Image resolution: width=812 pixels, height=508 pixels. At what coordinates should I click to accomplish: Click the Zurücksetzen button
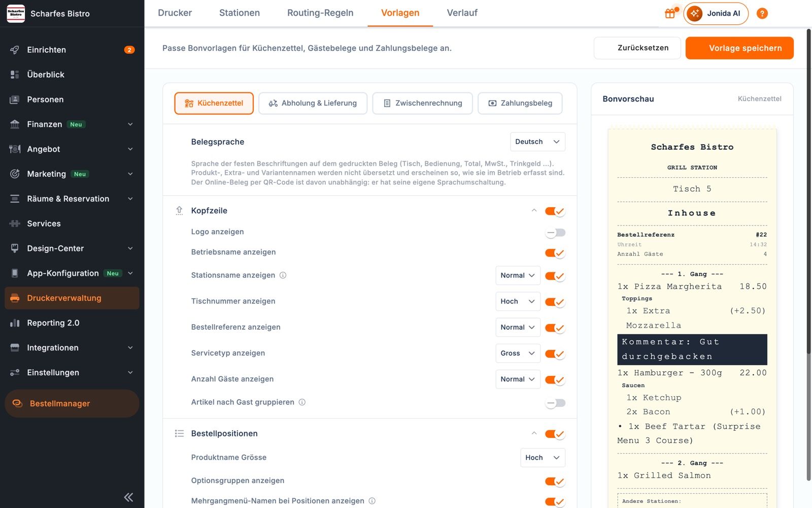637,48
